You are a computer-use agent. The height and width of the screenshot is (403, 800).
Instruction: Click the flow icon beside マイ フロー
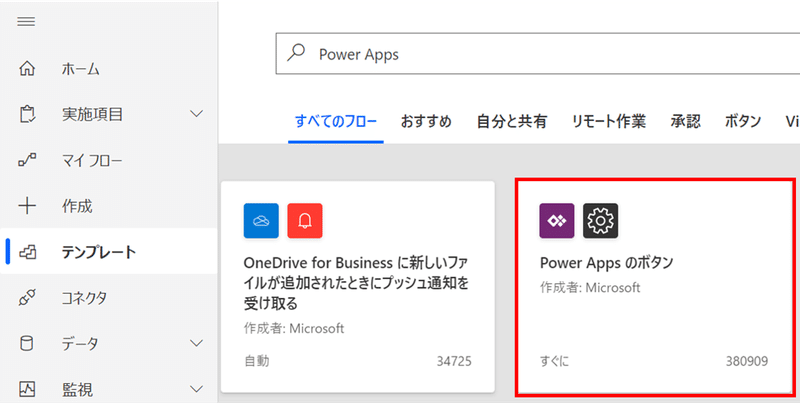[27, 161]
